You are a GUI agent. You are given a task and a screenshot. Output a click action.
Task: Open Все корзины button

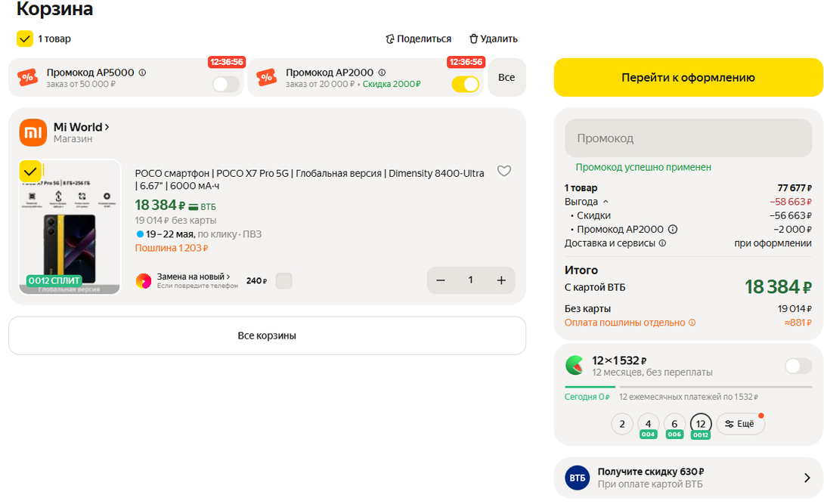[267, 335]
